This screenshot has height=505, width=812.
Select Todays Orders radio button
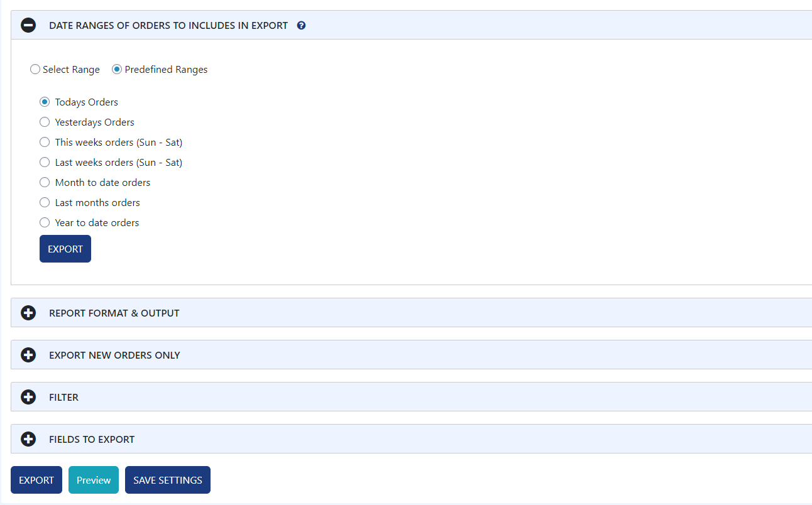tap(45, 102)
